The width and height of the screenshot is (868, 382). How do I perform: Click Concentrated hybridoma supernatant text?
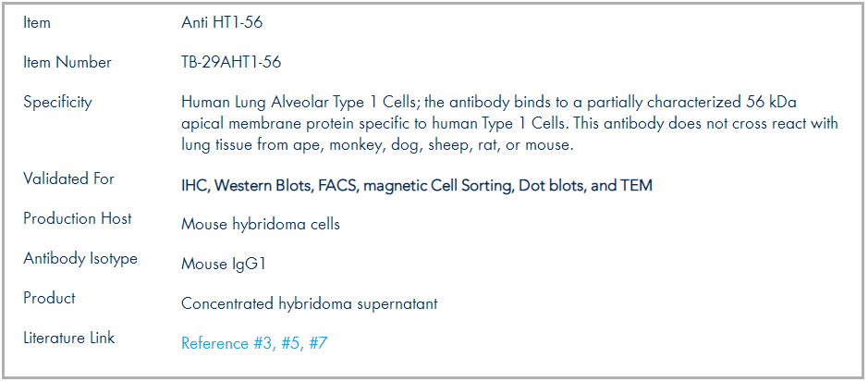(309, 304)
